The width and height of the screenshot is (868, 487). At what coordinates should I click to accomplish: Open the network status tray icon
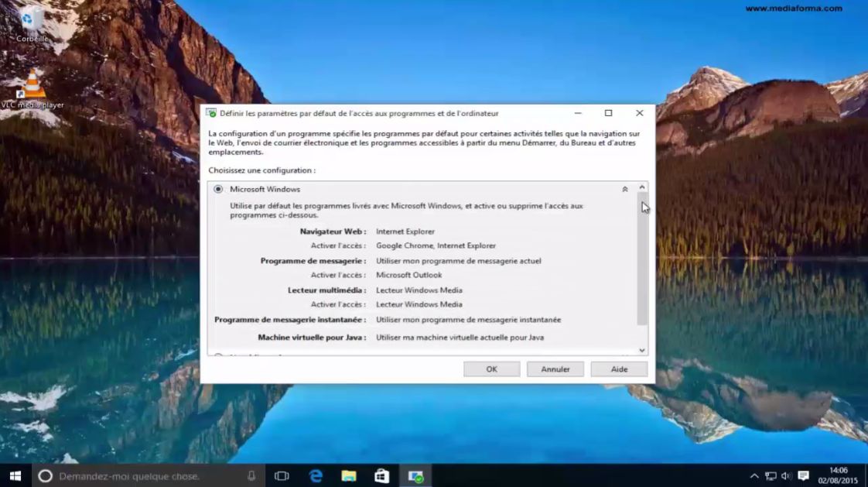(x=771, y=476)
